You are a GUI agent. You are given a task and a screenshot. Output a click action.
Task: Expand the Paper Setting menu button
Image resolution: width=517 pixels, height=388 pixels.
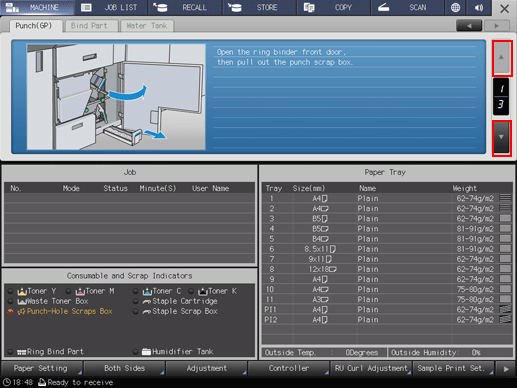(x=41, y=368)
